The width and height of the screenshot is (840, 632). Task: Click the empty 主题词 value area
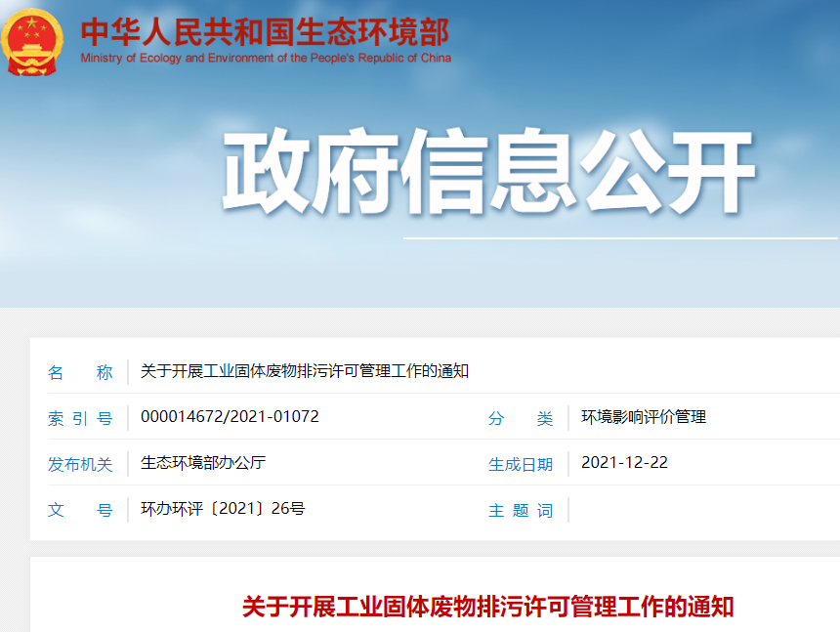click(x=684, y=510)
